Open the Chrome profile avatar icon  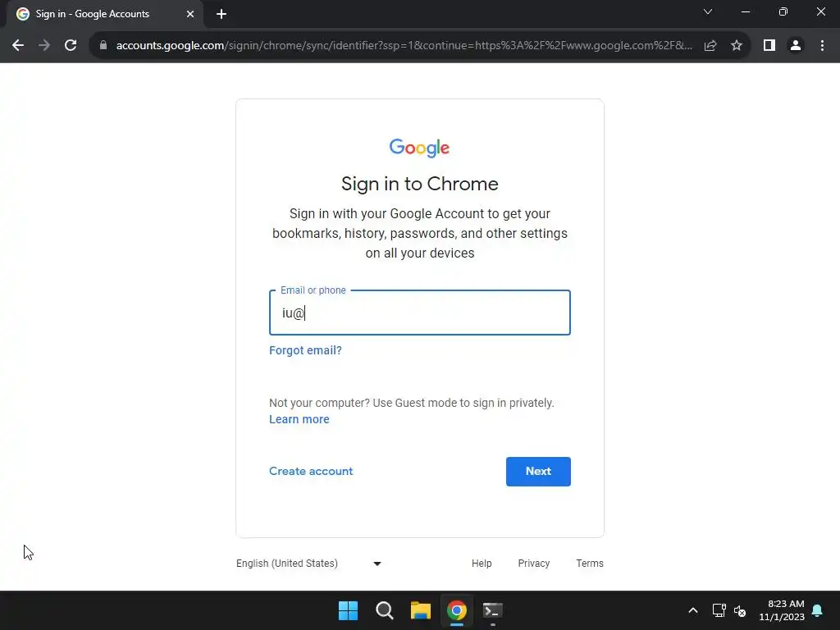coord(796,46)
